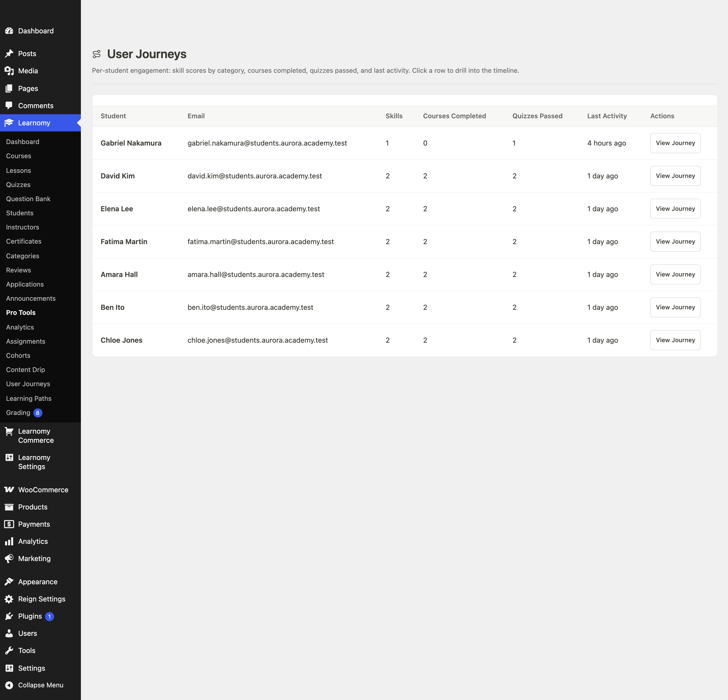Click the Posts pushpin icon

pyautogui.click(x=9, y=54)
